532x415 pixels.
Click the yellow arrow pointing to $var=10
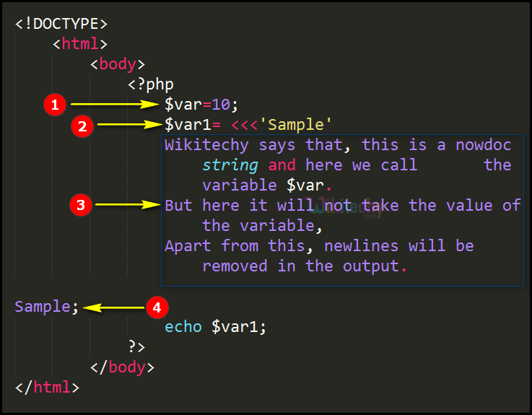[115, 105]
